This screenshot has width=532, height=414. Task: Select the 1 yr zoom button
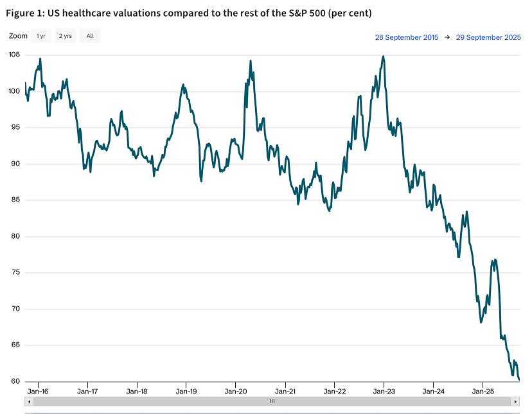click(40, 36)
